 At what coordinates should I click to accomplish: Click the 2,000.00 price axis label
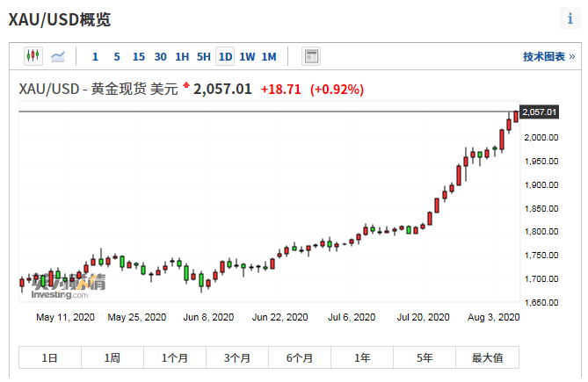[541, 138]
